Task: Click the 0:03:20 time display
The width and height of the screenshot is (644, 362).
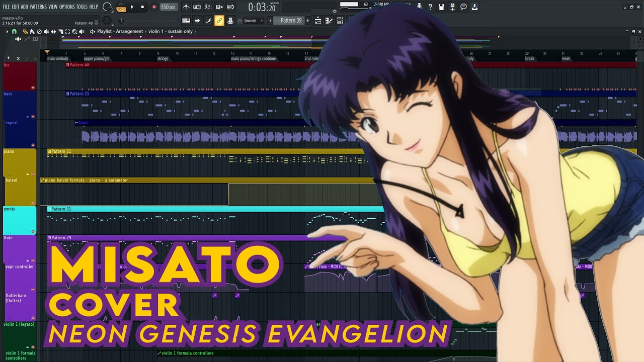Action: (x=262, y=8)
